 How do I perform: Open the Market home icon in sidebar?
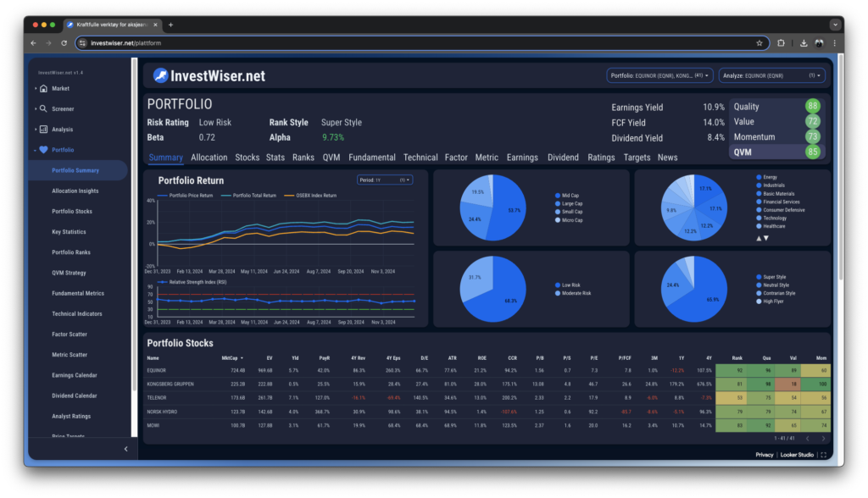(44, 89)
